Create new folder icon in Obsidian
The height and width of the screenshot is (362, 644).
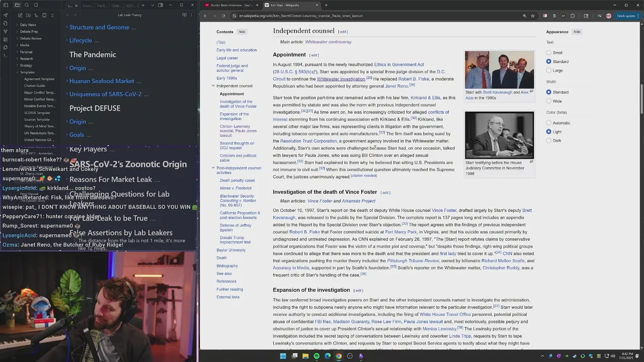28,15
